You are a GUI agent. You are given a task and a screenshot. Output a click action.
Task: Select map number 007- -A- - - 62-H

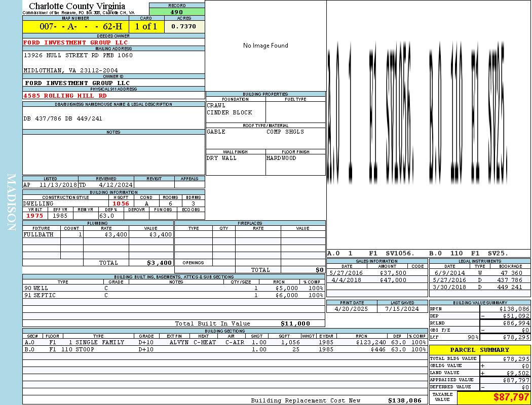click(x=81, y=26)
